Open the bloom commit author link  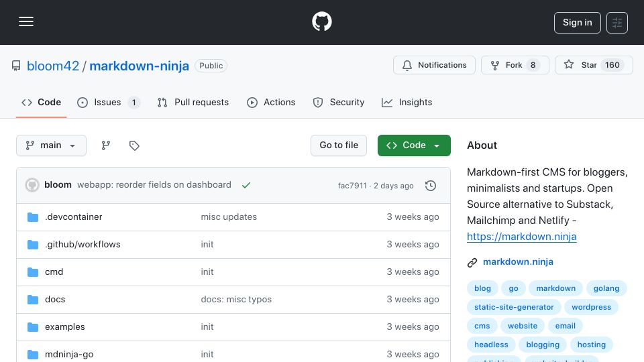point(58,185)
